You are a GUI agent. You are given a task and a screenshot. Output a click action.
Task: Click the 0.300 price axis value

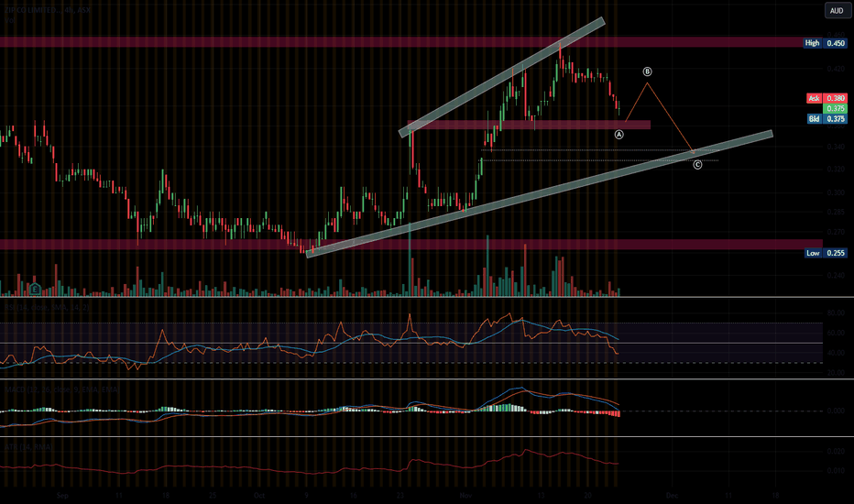pos(836,192)
